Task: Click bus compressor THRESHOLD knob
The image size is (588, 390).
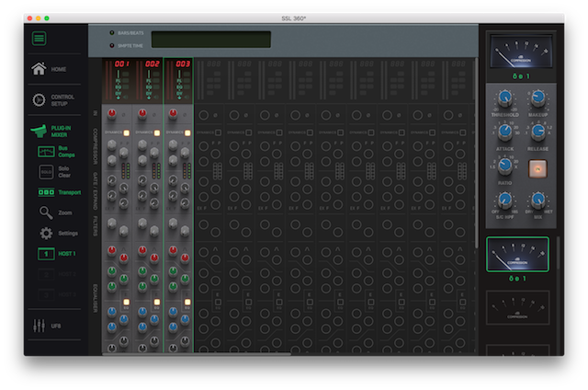Action: coord(504,98)
